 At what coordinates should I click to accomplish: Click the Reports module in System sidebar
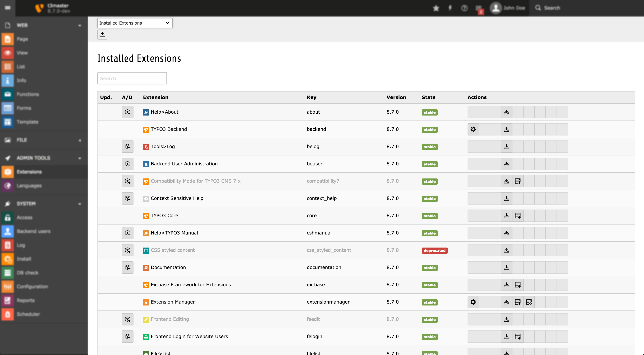tap(25, 300)
